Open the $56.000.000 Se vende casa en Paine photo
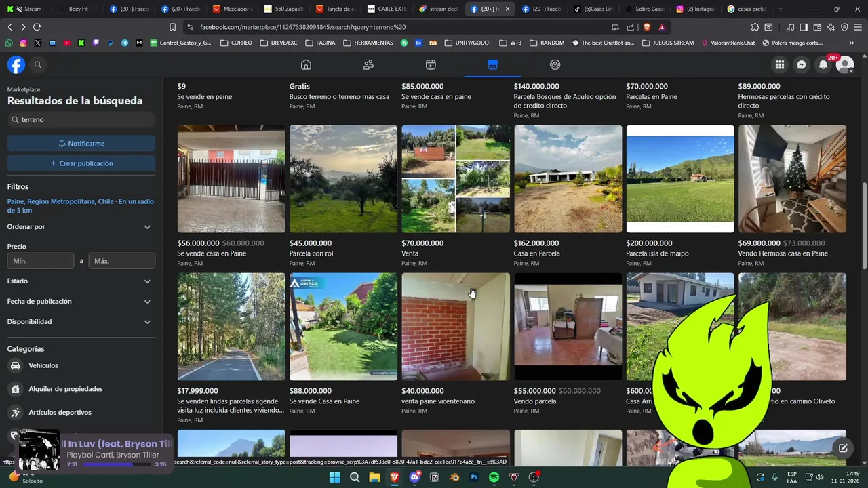 click(231, 179)
